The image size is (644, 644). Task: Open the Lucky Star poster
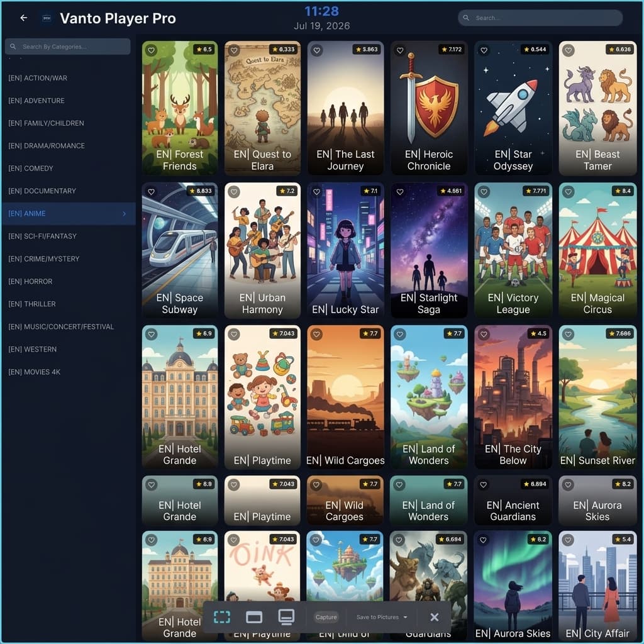(x=345, y=250)
